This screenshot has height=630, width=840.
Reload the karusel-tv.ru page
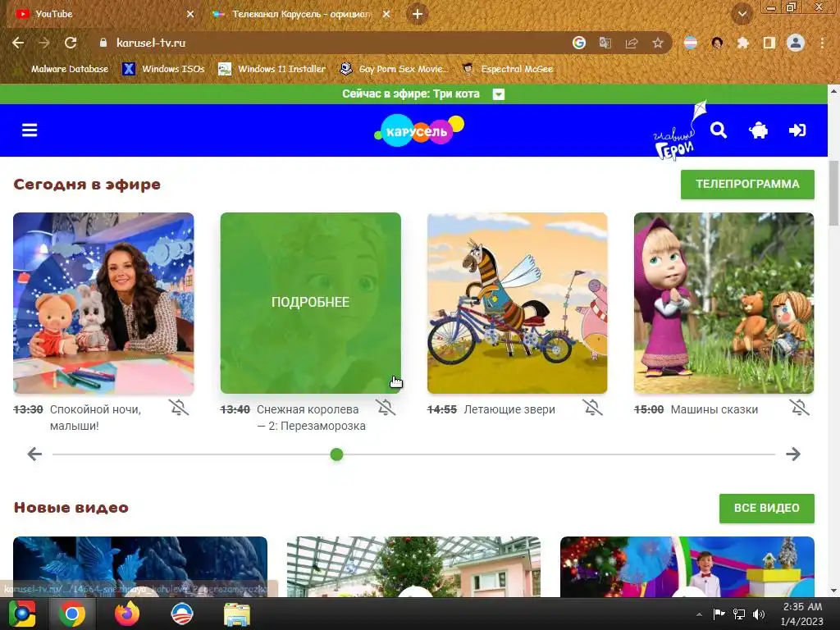(x=71, y=43)
